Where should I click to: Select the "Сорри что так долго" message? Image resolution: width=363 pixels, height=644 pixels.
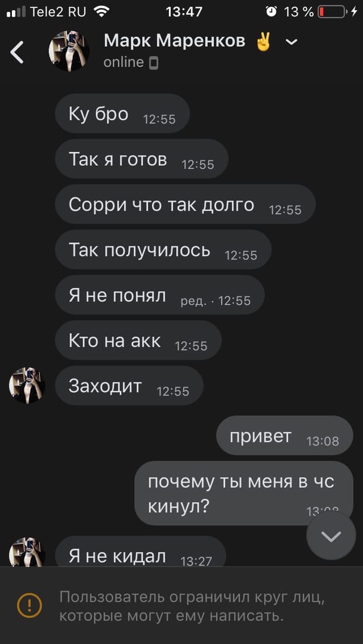pos(186,204)
